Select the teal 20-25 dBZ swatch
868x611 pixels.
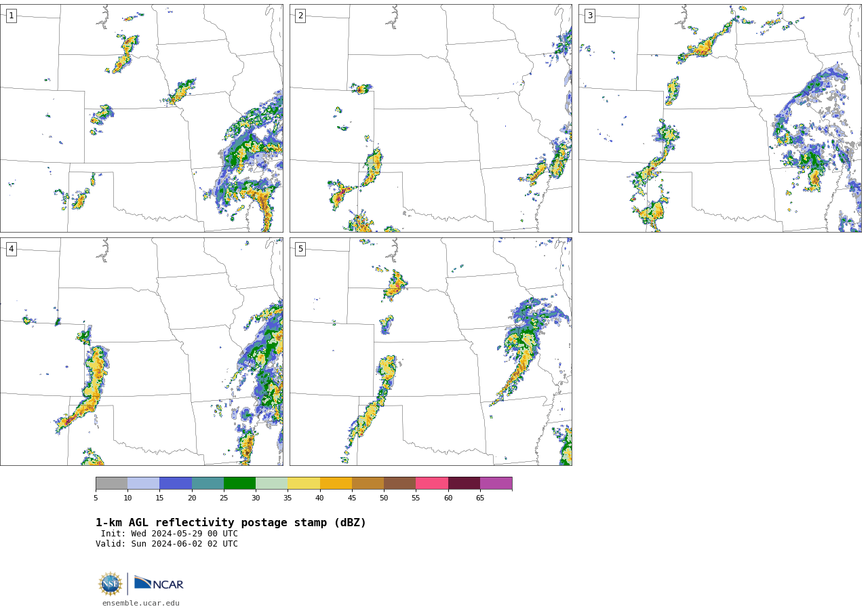coord(208,484)
